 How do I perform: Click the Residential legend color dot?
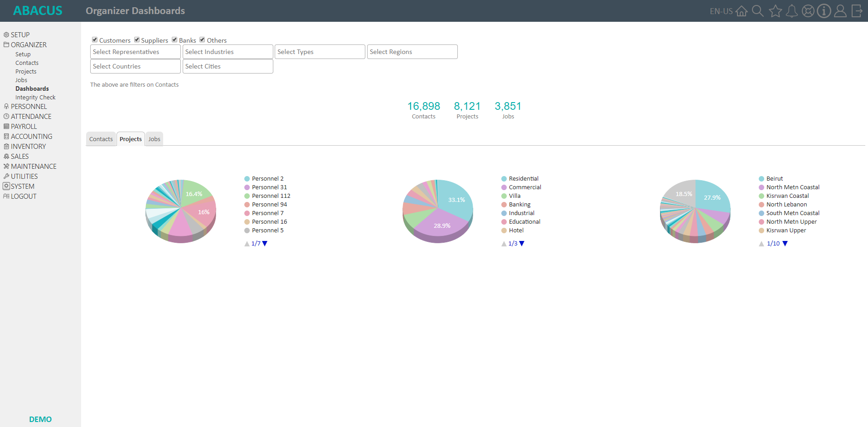point(504,179)
